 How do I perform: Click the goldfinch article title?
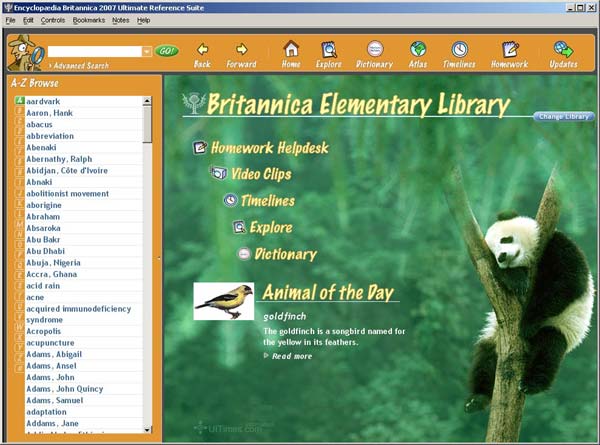pos(285,316)
